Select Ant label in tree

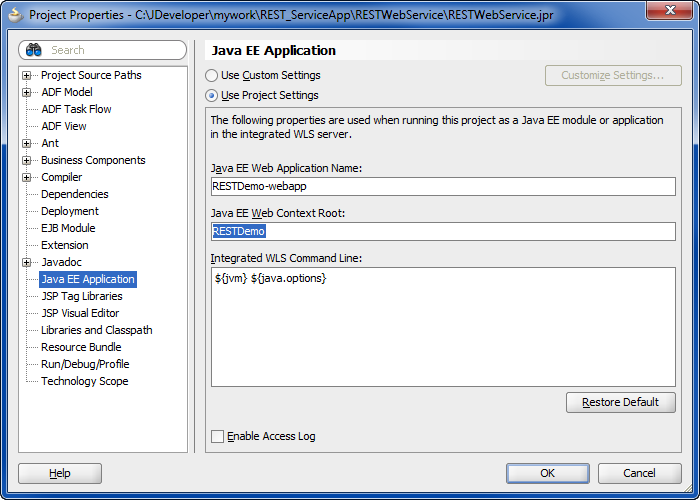(50, 143)
